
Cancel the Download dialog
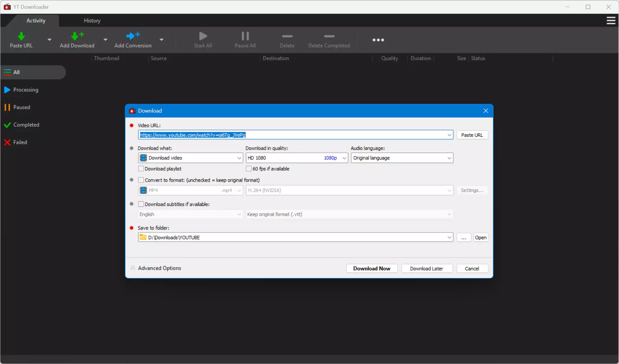click(x=472, y=268)
